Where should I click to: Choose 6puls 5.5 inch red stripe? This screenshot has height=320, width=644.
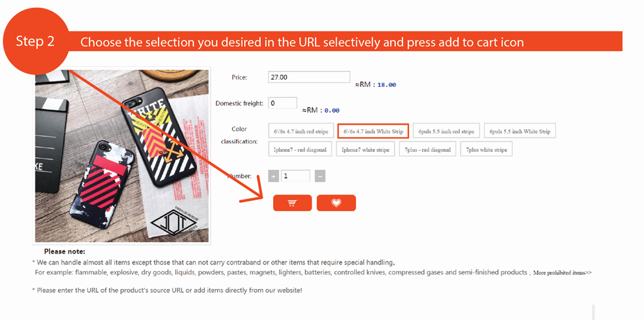click(x=446, y=131)
